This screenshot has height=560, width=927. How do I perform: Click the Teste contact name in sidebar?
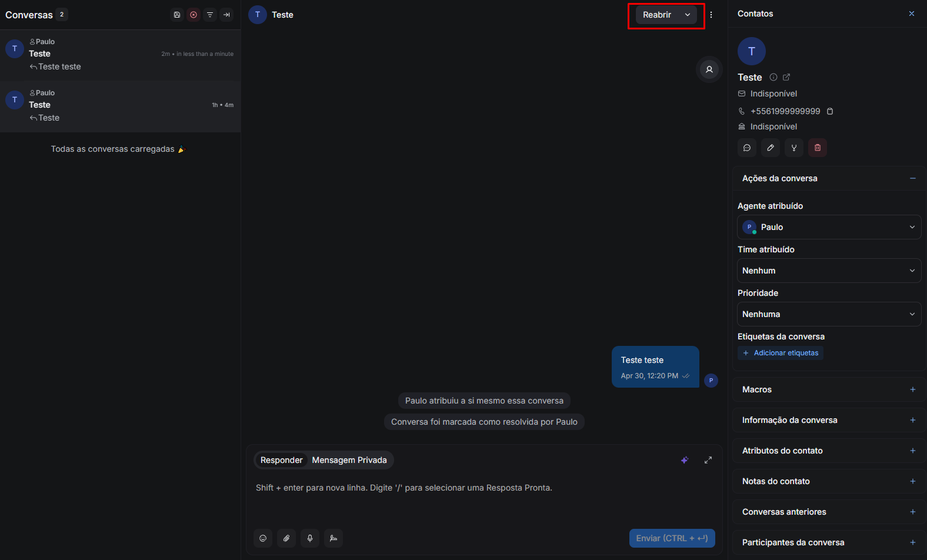point(750,77)
